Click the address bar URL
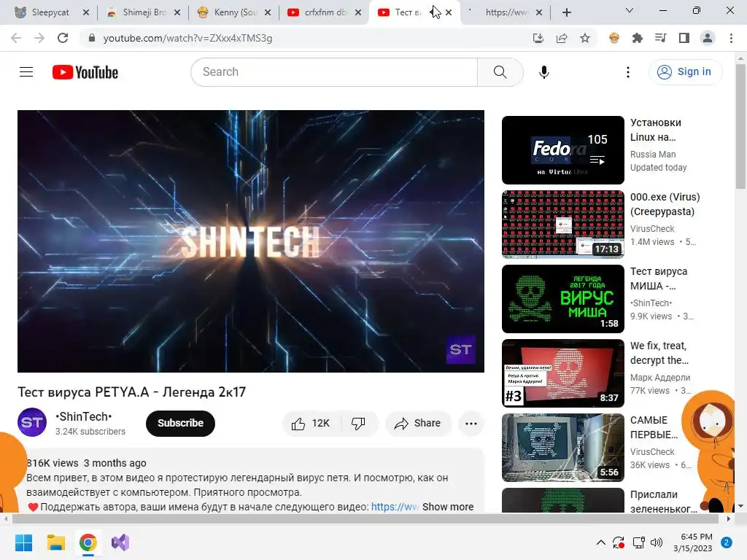 187,38
